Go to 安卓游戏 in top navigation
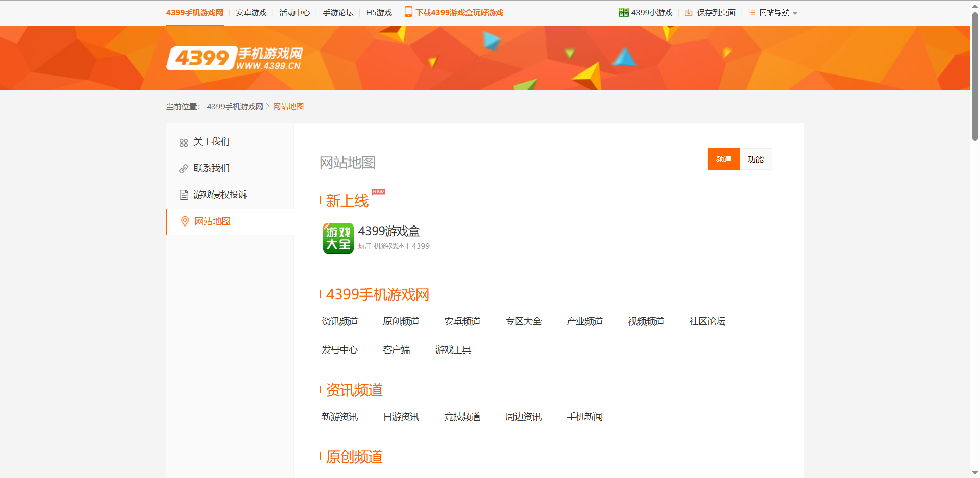980x478 pixels. (251, 13)
